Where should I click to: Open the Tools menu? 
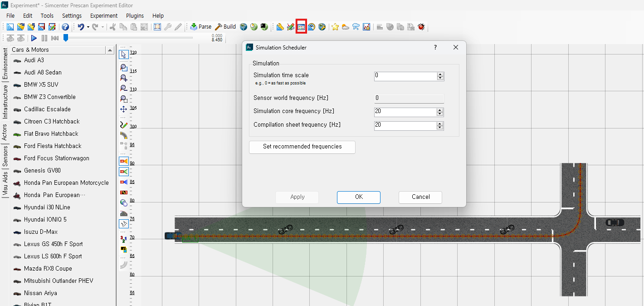tap(47, 15)
